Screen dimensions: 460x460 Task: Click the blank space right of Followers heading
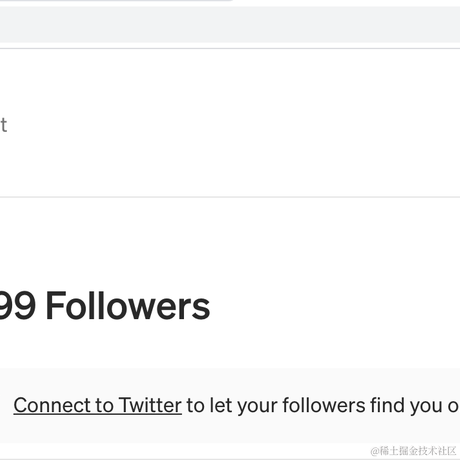333,306
